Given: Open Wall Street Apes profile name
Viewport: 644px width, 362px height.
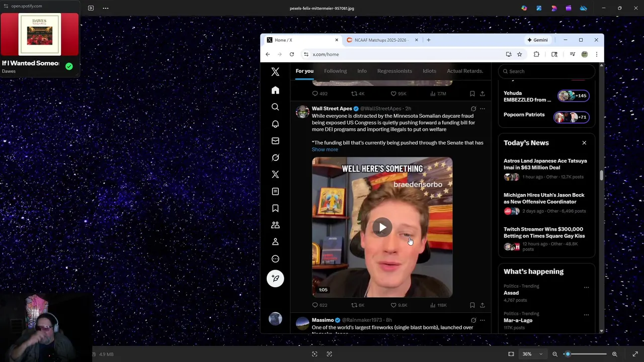Looking at the screenshot, I should pyautogui.click(x=332, y=109).
